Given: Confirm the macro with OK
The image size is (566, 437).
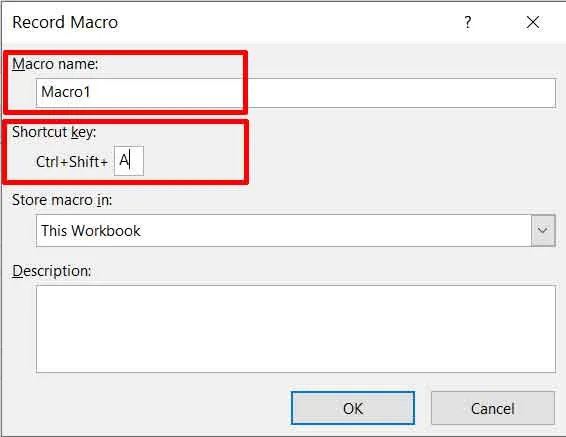Looking at the screenshot, I should 353,408.
